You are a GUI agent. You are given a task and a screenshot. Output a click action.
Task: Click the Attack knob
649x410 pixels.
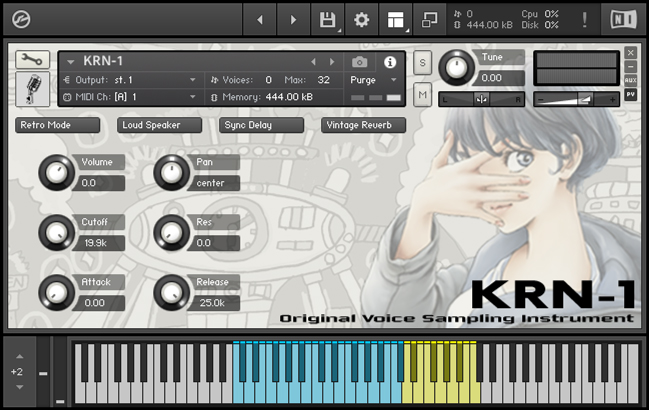tap(57, 293)
